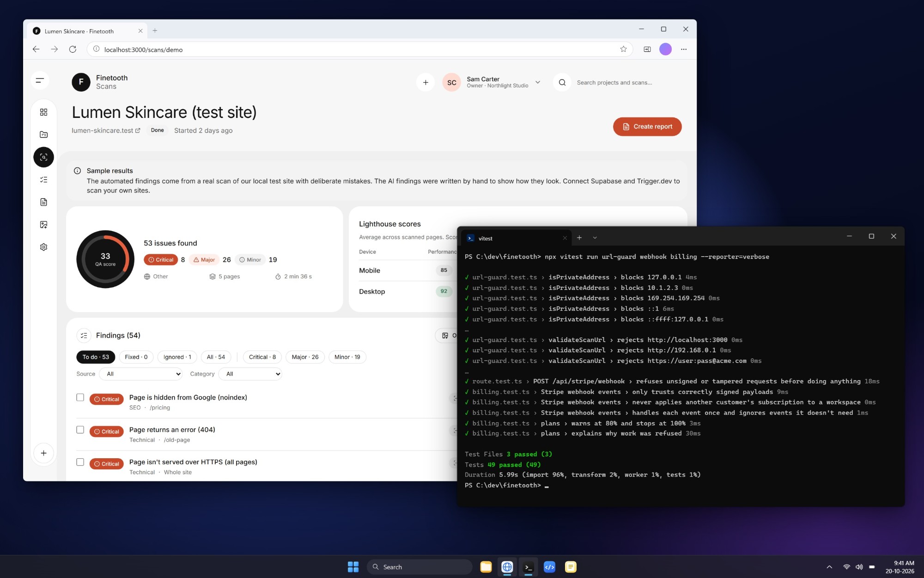Click the plus button beside Sam Carter
The image size is (924, 578).
point(426,82)
